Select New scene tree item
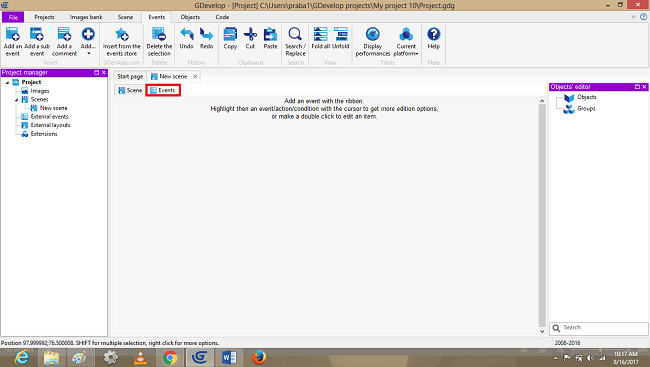Image resolution: width=650 pixels, height=367 pixels. coord(53,108)
